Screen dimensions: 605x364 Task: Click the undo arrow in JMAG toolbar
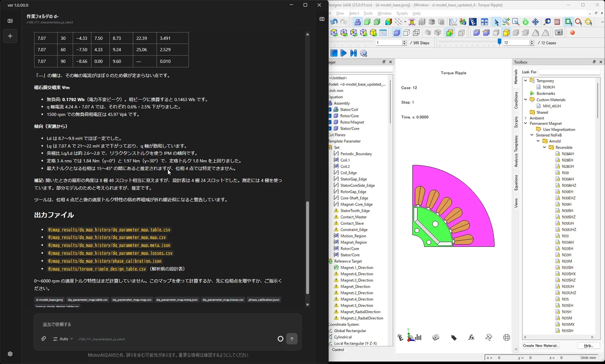[334, 22]
